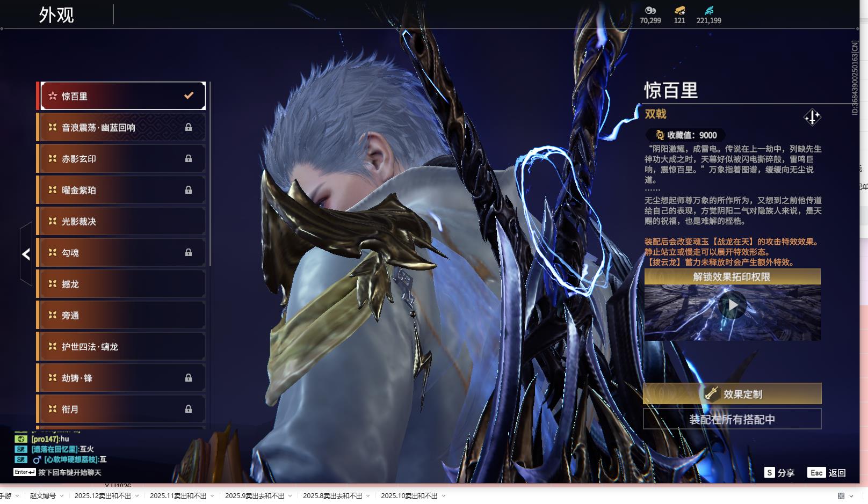The image size is (868, 504).
Task: Switch to the 2025.12卖出和不出 sheet tab
Action: 103,496
